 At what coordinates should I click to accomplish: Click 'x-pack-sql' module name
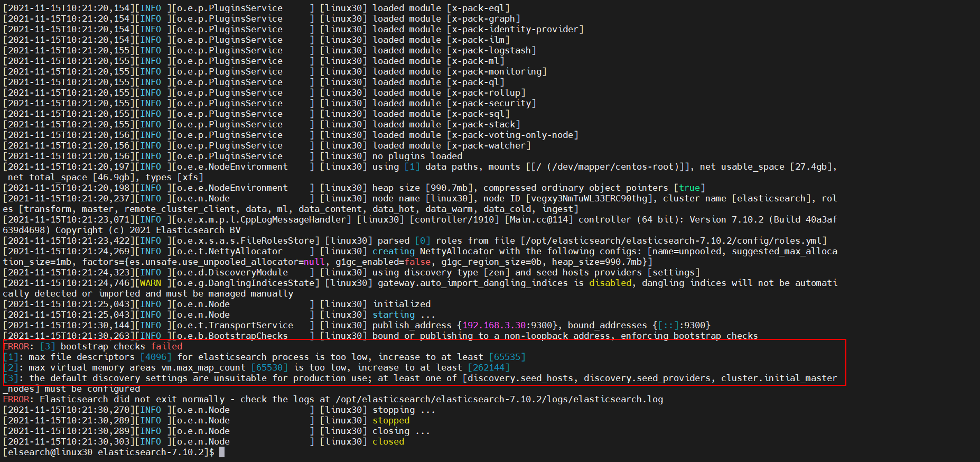[478, 114]
